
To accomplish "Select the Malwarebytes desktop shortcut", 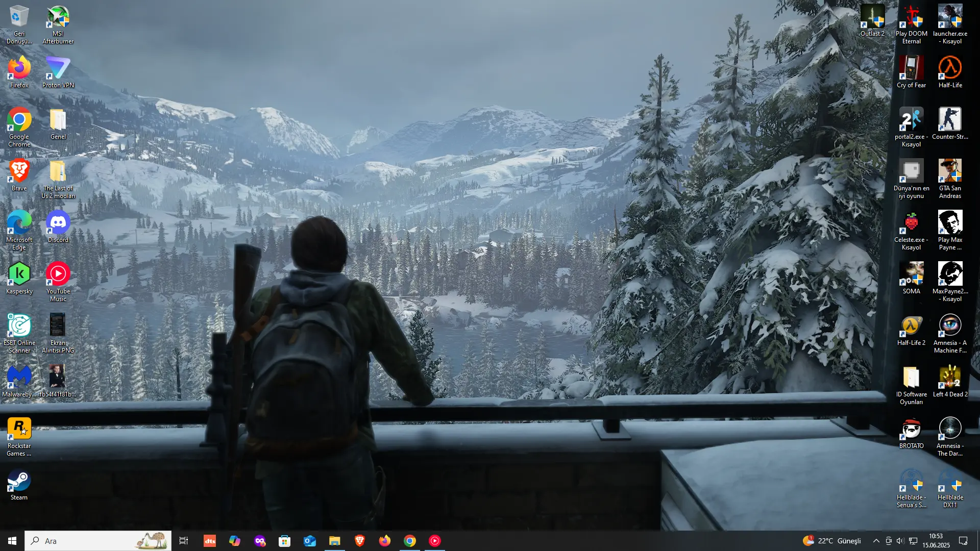I will coord(19,381).
